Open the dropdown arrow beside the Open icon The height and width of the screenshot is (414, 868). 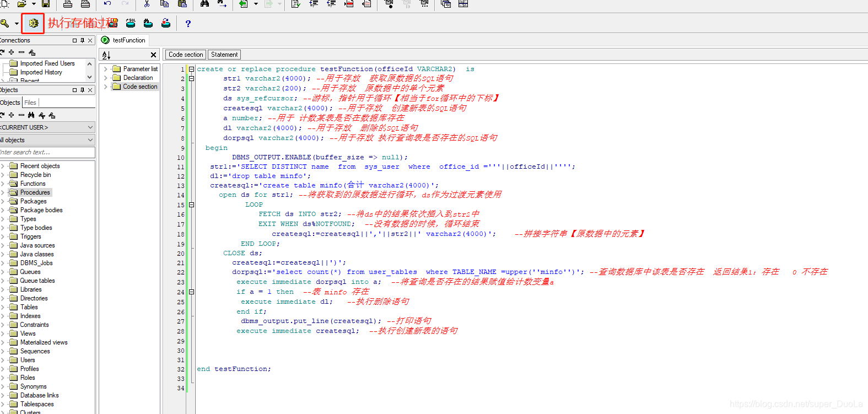[x=34, y=4]
